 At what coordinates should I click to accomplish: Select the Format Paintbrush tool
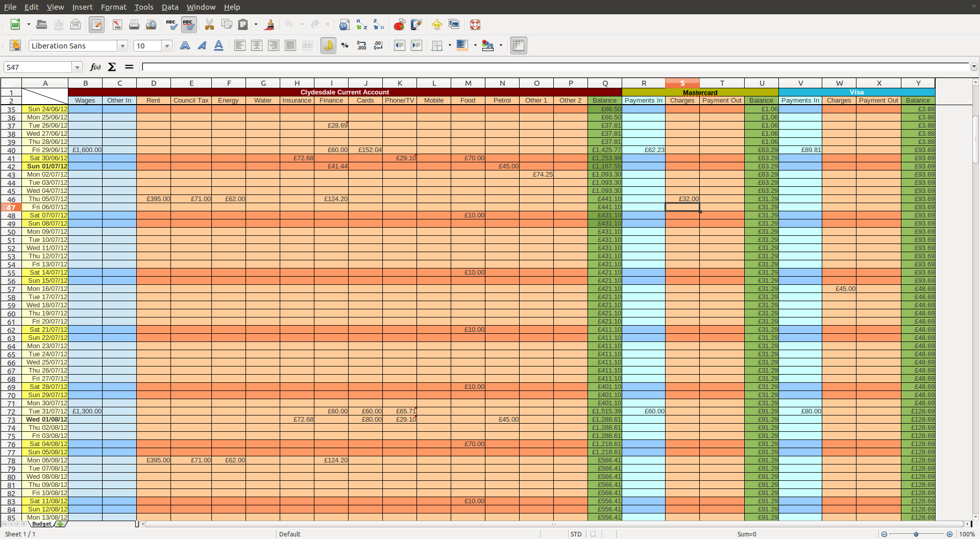269,24
